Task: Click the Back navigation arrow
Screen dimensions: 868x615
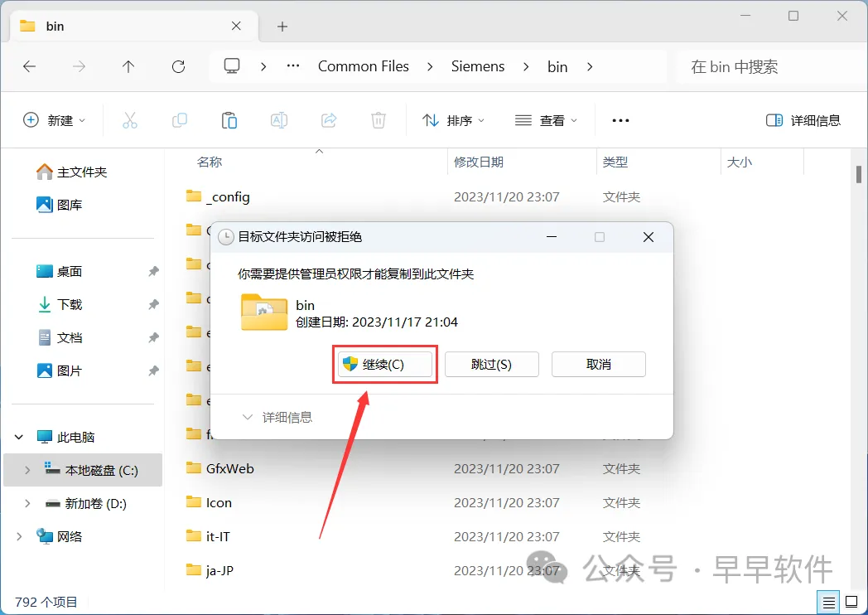Action: (x=29, y=67)
